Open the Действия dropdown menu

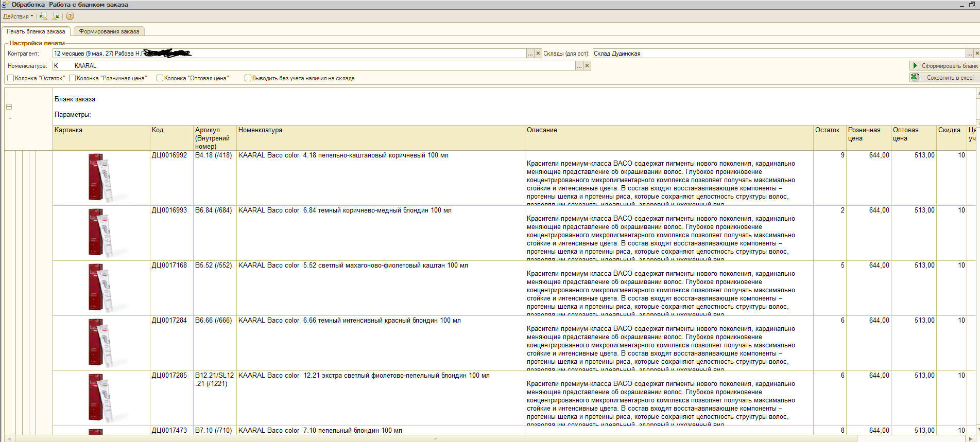pos(18,16)
